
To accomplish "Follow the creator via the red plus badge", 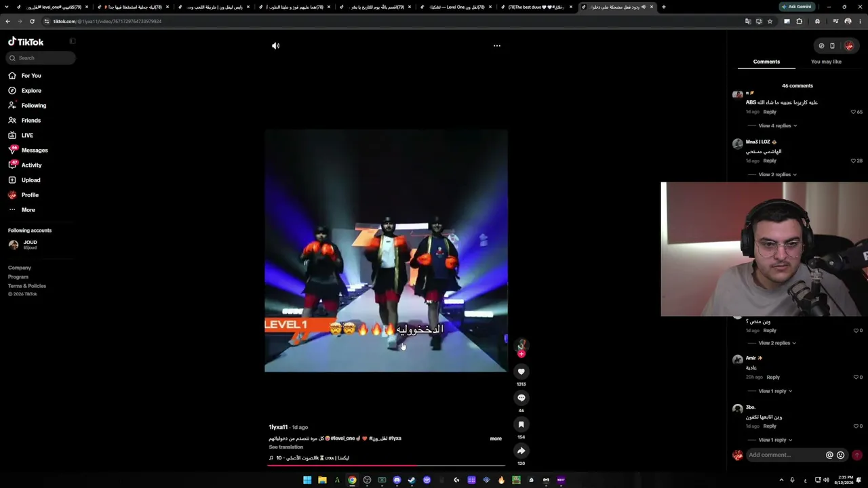I will click(x=521, y=354).
